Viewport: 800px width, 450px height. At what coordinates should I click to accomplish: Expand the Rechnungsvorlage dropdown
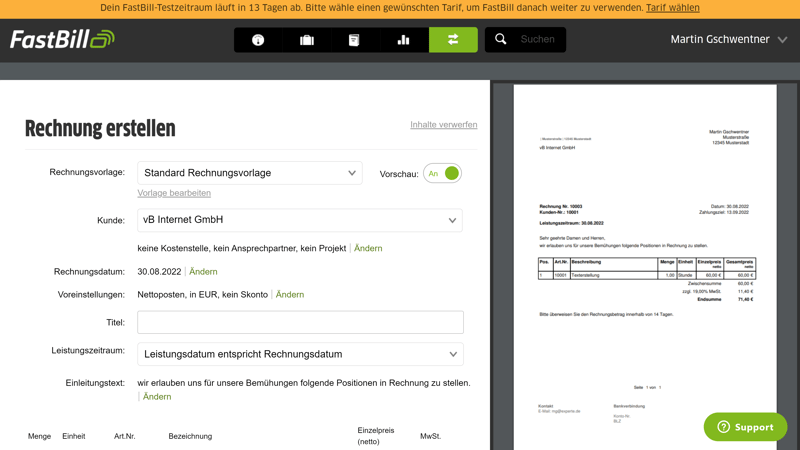tap(250, 173)
